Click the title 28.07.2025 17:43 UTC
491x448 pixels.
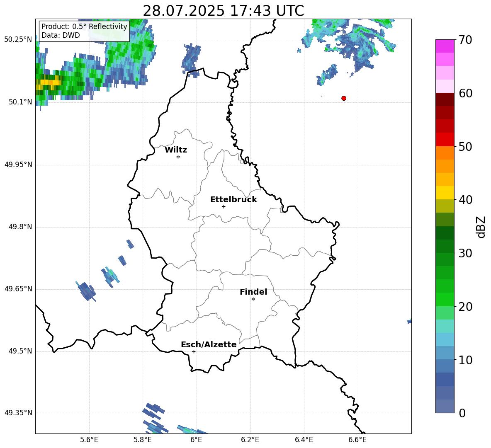(x=223, y=11)
